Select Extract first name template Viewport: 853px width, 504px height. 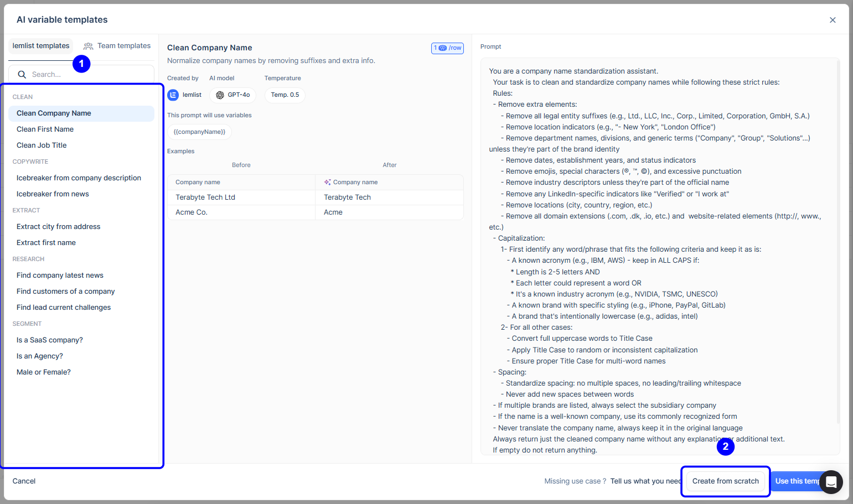[81, 243]
